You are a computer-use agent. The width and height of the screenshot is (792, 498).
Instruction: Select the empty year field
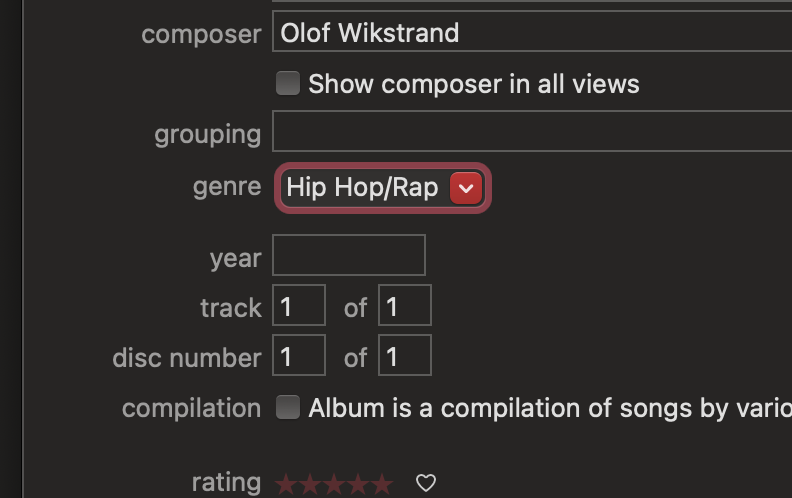click(x=349, y=255)
